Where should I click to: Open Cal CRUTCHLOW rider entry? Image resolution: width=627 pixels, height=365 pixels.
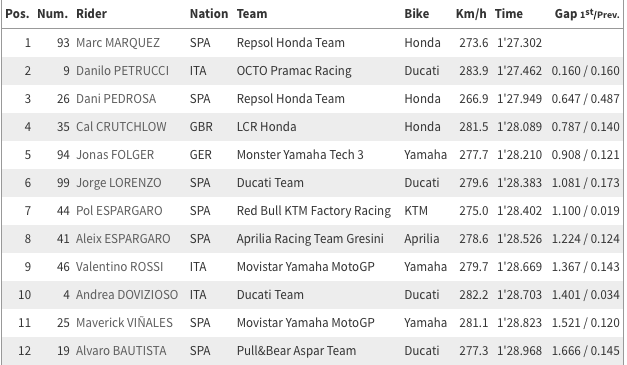click(121, 127)
